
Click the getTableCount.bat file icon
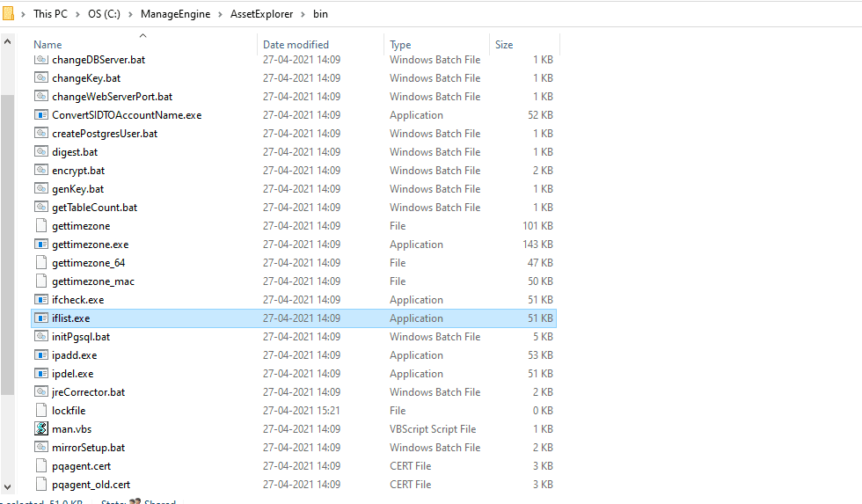pyautogui.click(x=41, y=208)
